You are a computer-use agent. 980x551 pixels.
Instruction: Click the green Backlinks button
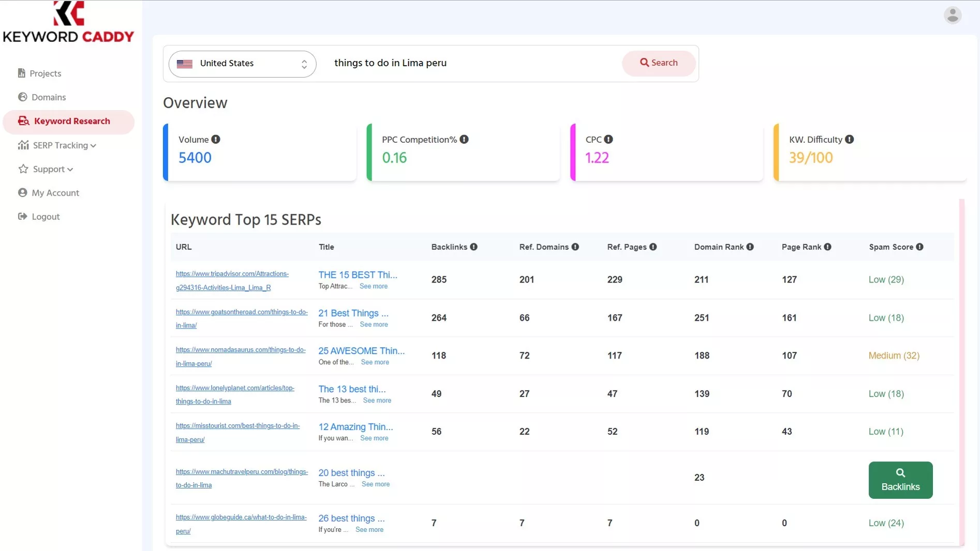[900, 480]
